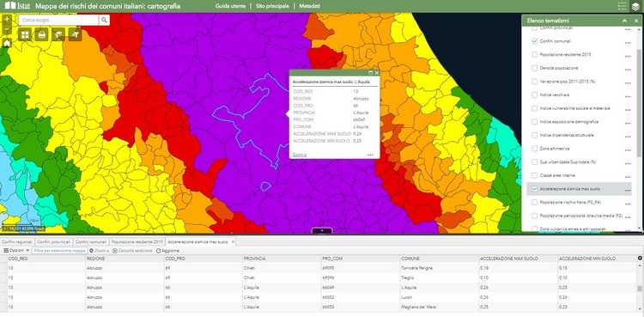The height and width of the screenshot is (317, 644).
Task: Sort by COMUNE column header
Action: pyautogui.click(x=439, y=259)
